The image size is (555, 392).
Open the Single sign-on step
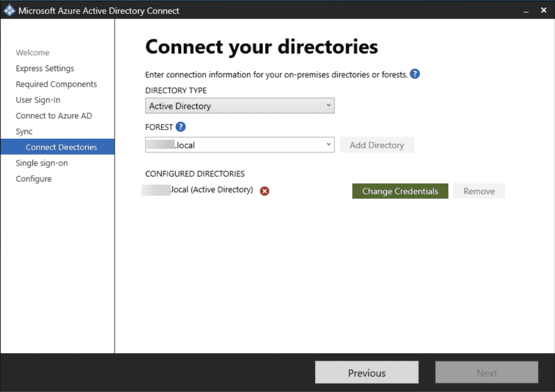42,163
